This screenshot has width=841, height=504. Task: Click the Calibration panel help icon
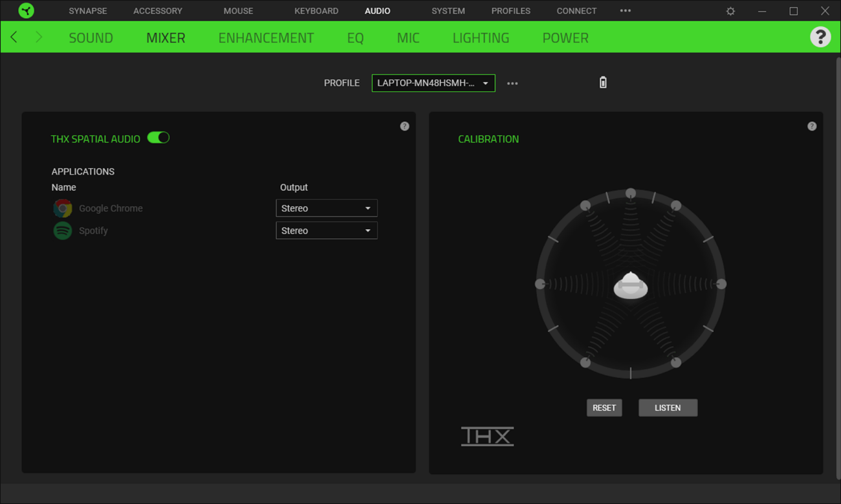pos(812,126)
